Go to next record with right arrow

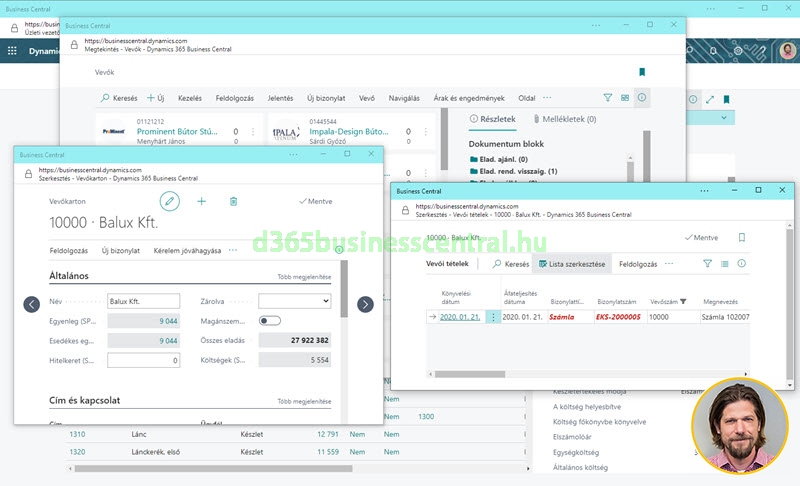point(365,304)
